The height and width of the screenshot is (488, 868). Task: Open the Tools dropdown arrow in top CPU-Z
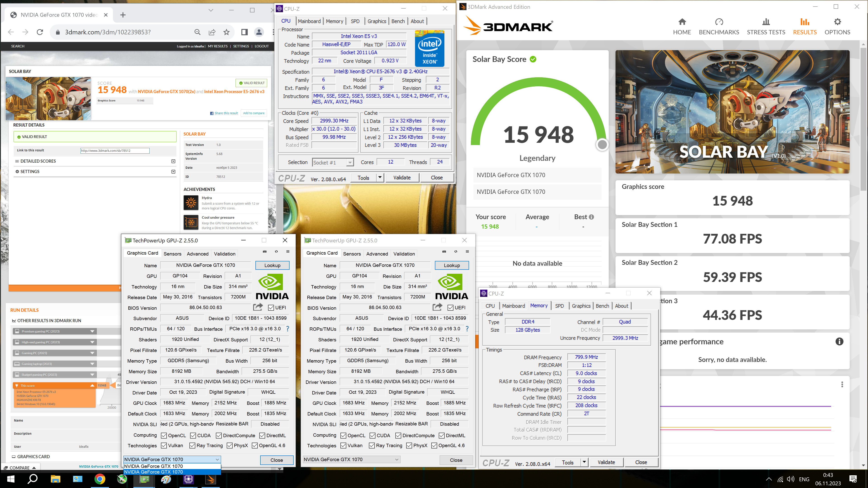380,178
